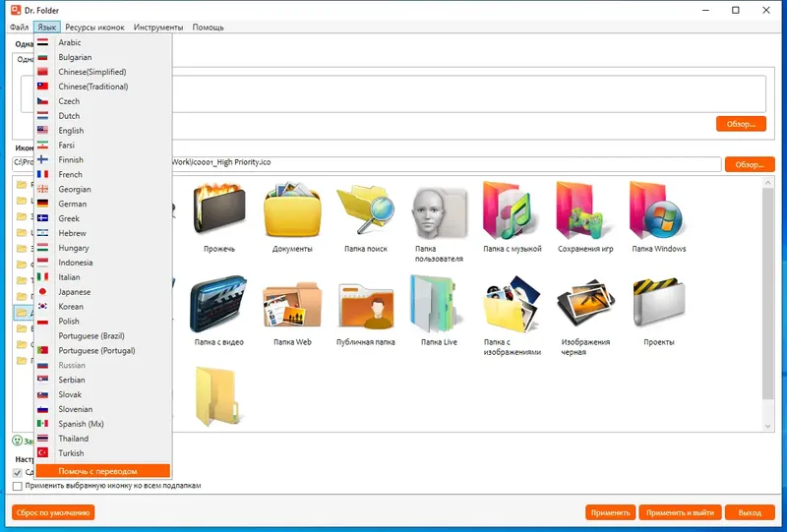Choose Thailand in language list
The image size is (787, 532).
coord(103,439)
